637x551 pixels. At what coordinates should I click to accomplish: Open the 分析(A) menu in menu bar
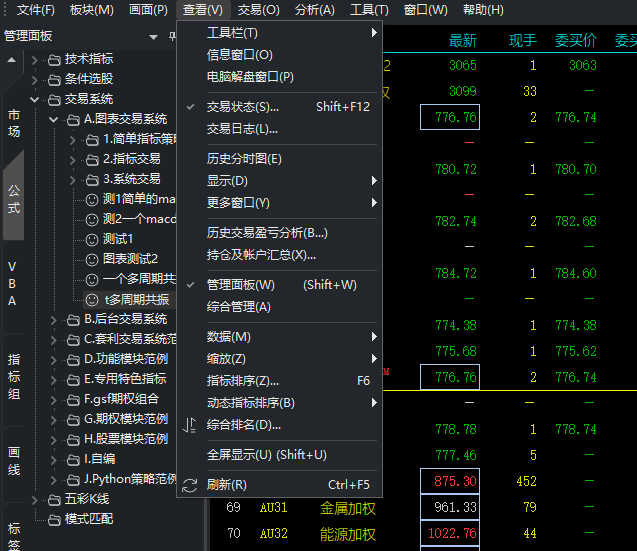pos(315,10)
